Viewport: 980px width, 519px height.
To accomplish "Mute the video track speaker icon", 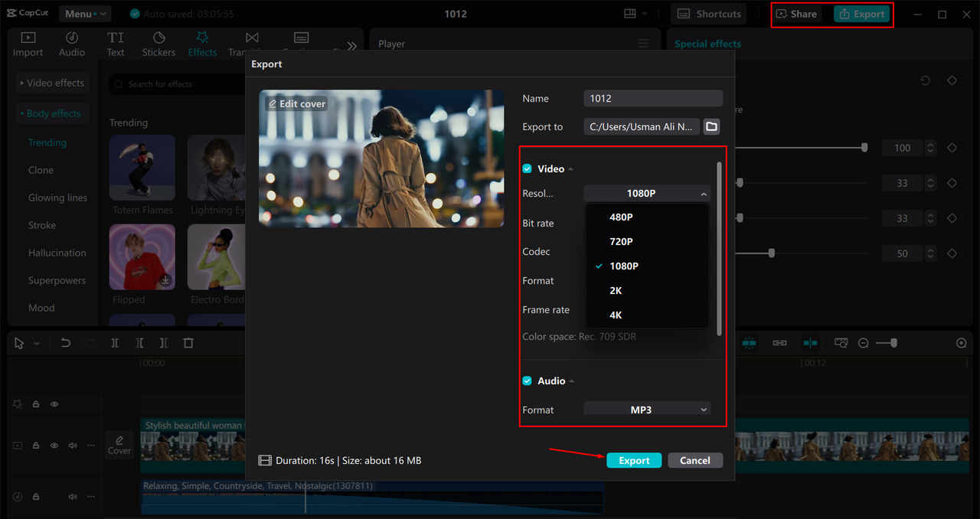I will point(73,446).
